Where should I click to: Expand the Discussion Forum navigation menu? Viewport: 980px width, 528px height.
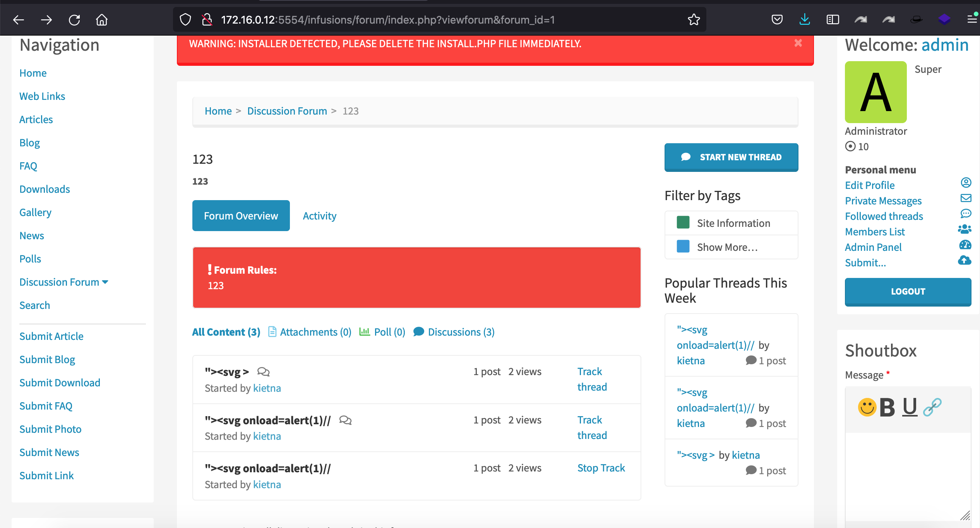[105, 282]
